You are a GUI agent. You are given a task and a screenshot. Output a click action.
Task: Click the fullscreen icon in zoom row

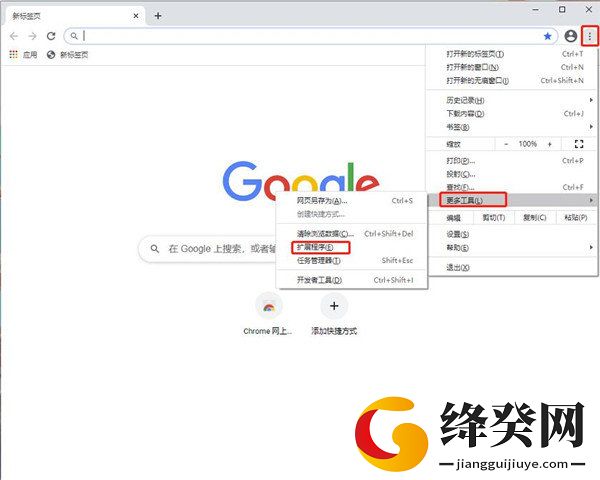[579, 144]
